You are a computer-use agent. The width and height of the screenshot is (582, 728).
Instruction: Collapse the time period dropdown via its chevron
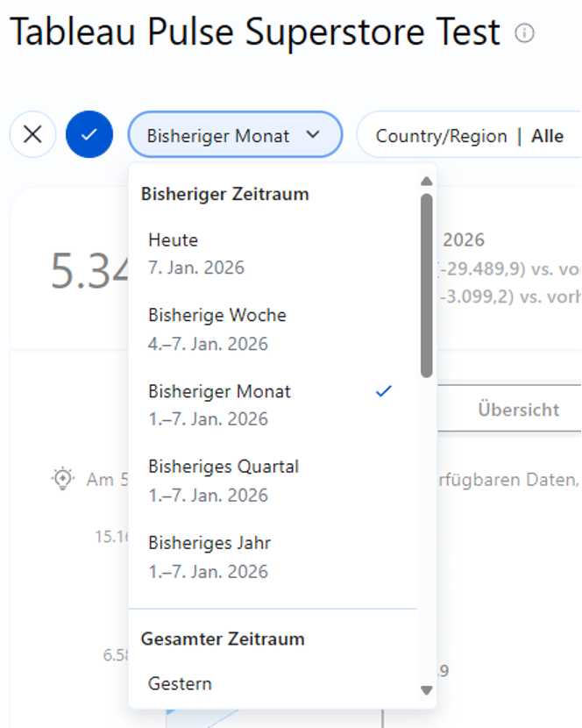313,135
